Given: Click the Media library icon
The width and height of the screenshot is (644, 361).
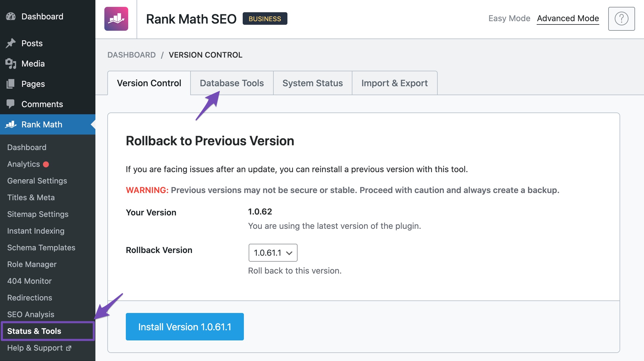Looking at the screenshot, I should 11,64.
